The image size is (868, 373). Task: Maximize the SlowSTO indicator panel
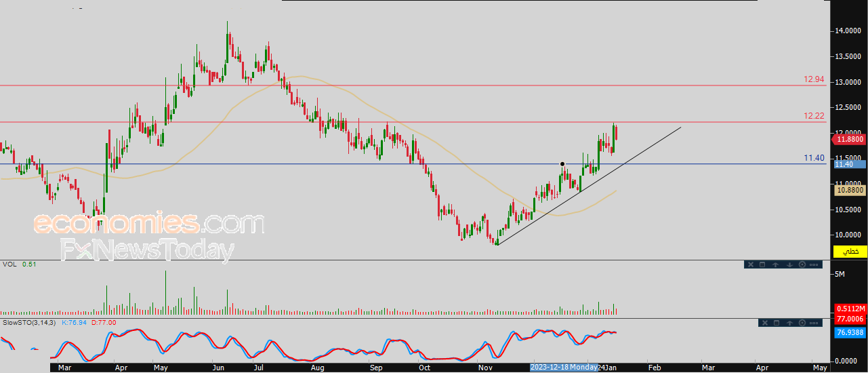tap(777, 323)
